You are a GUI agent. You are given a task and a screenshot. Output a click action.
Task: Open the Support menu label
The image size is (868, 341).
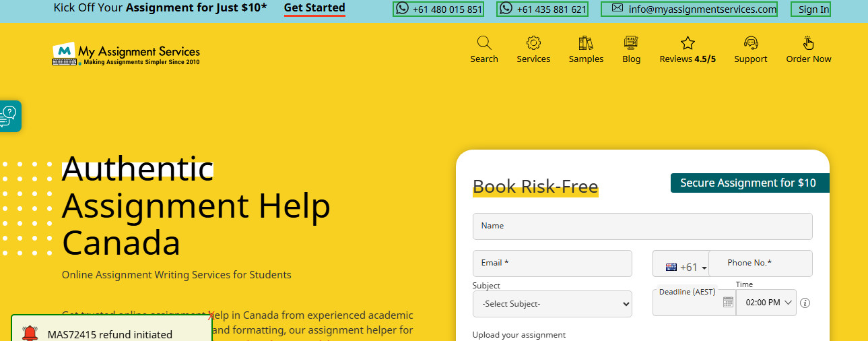tap(751, 59)
